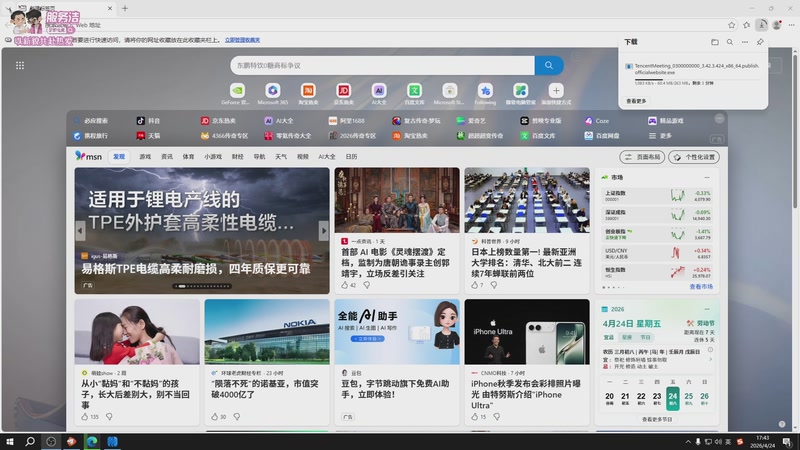Image resolution: width=800 pixels, height=450 pixels.
Task: Switch to the 天气 tab
Action: [281, 157]
